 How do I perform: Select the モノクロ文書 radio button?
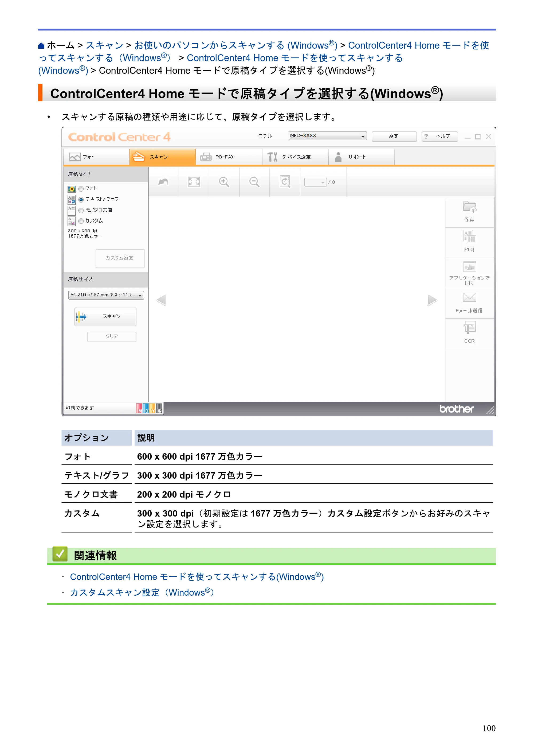click(x=81, y=210)
